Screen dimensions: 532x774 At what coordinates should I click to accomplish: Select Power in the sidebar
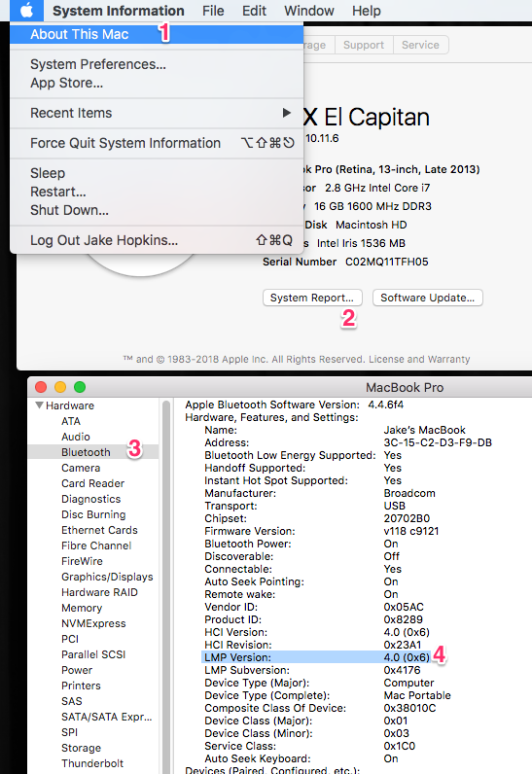click(77, 670)
